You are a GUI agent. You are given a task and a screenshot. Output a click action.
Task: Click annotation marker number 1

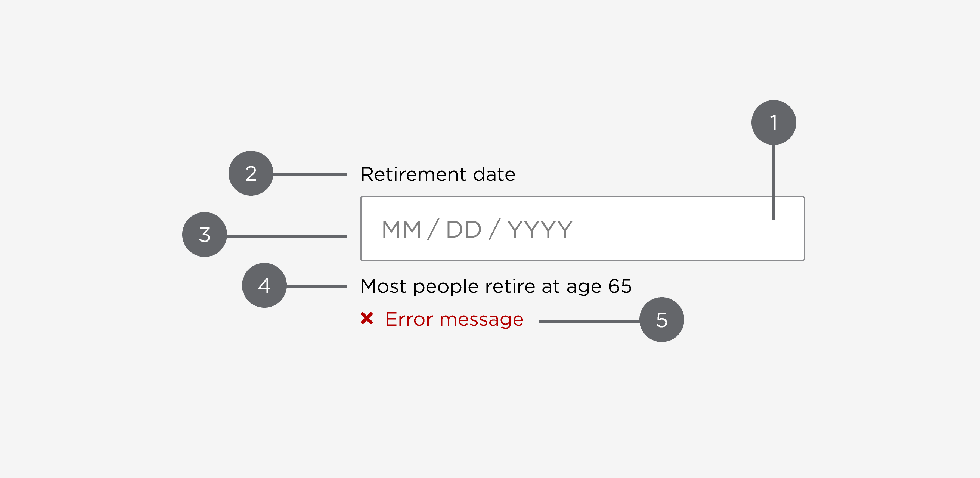point(773,122)
